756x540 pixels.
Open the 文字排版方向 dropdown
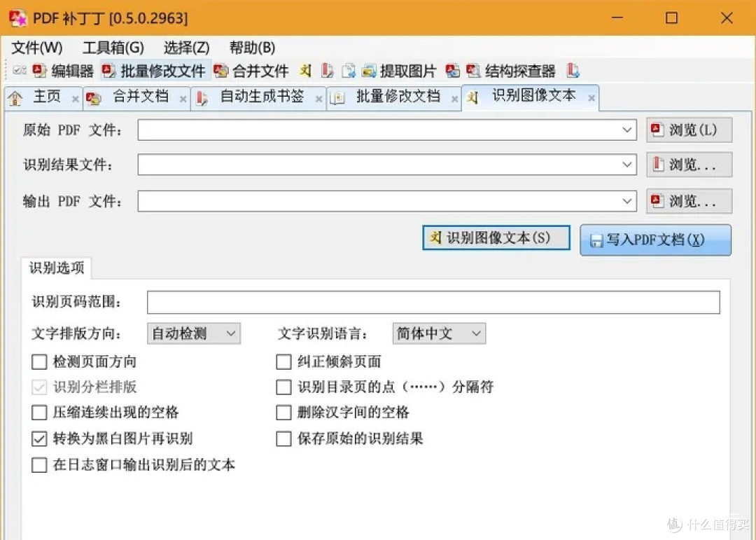(x=231, y=333)
